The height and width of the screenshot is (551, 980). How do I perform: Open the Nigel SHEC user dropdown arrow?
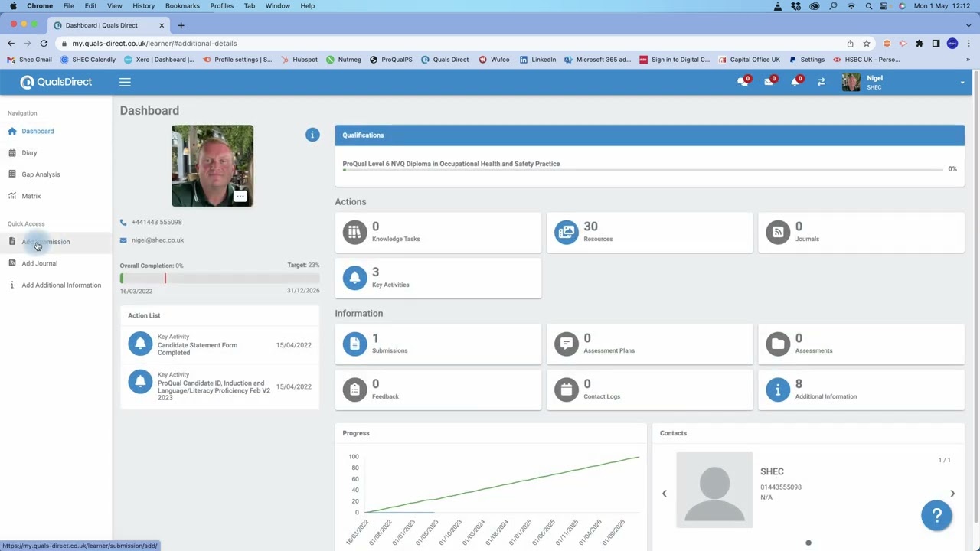tap(962, 82)
